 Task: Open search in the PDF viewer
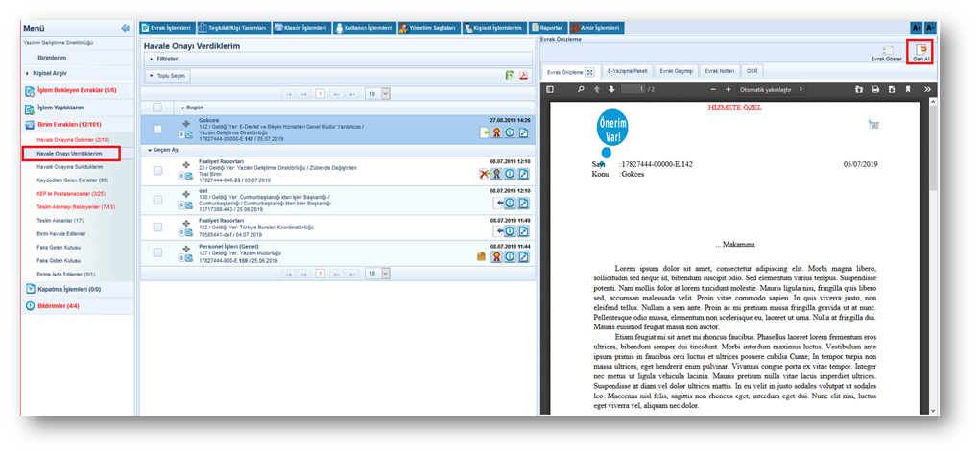tap(581, 89)
